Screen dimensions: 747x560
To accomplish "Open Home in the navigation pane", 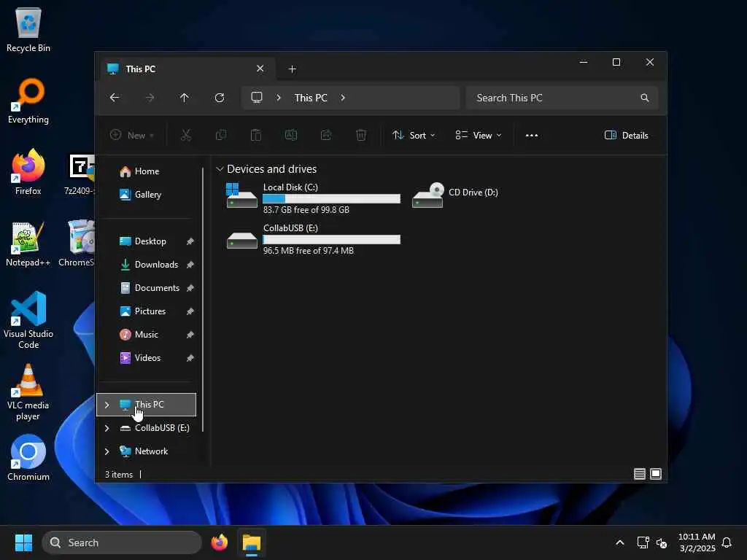I will click(x=147, y=171).
